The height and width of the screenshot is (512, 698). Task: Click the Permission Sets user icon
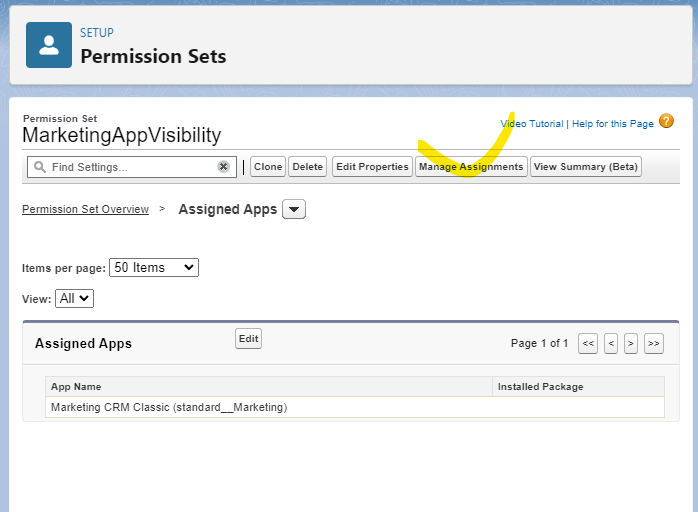(x=49, y=45)
